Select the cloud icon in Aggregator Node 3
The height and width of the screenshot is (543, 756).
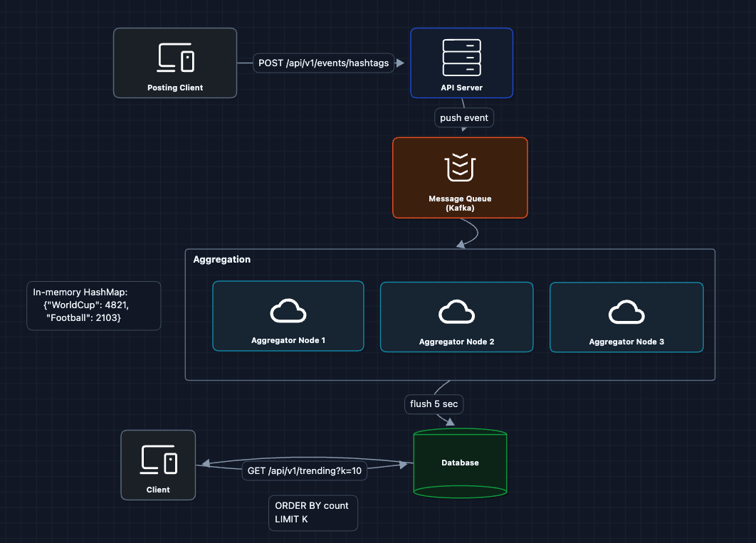pos(626,312)
